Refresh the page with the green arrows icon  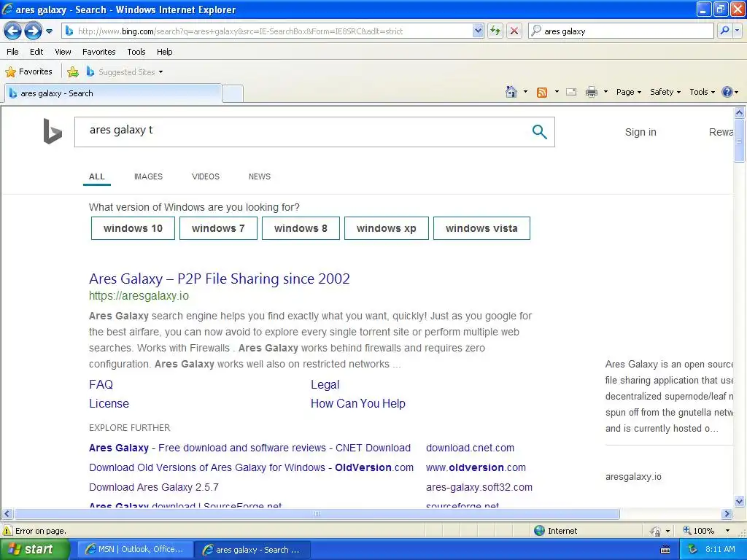495,31
